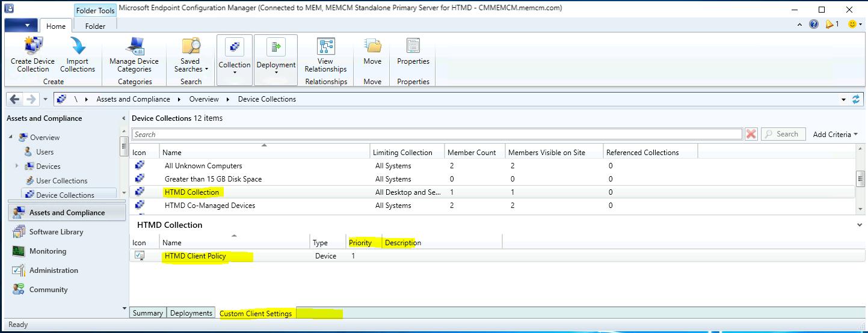
Task: Click into the Search input field
Action: pyautogui.click(x=437, y=135)
